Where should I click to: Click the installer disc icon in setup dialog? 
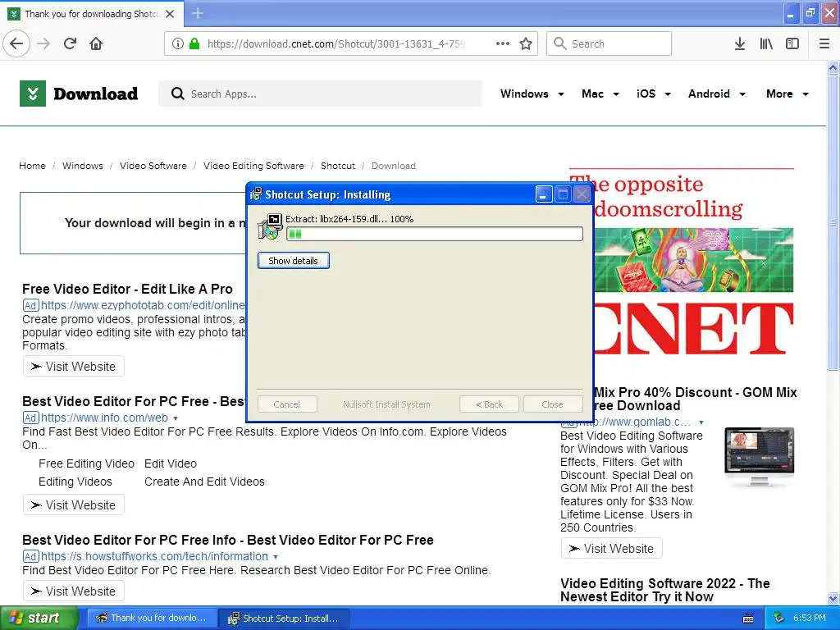pos(270,226)
